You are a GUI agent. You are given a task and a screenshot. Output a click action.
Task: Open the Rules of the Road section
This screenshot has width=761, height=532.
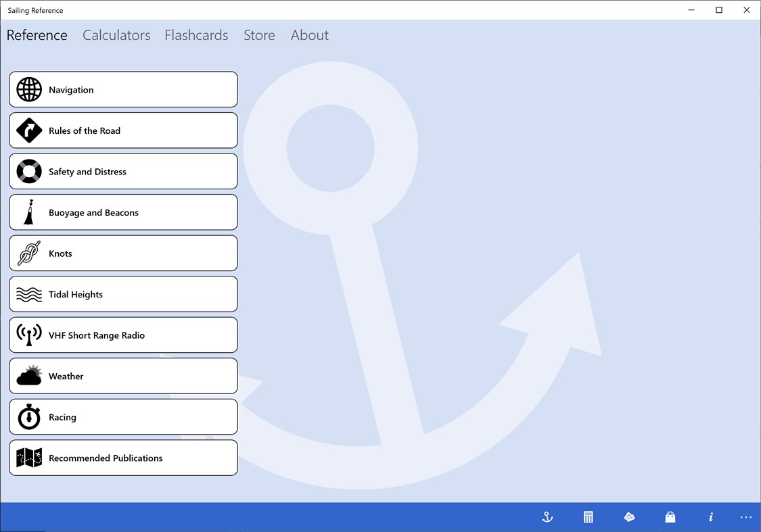pos(123,130)
